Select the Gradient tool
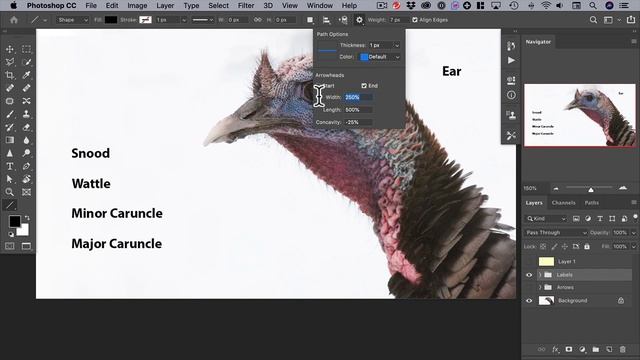Viewport: 640px width, 360px height. point(10,140)
